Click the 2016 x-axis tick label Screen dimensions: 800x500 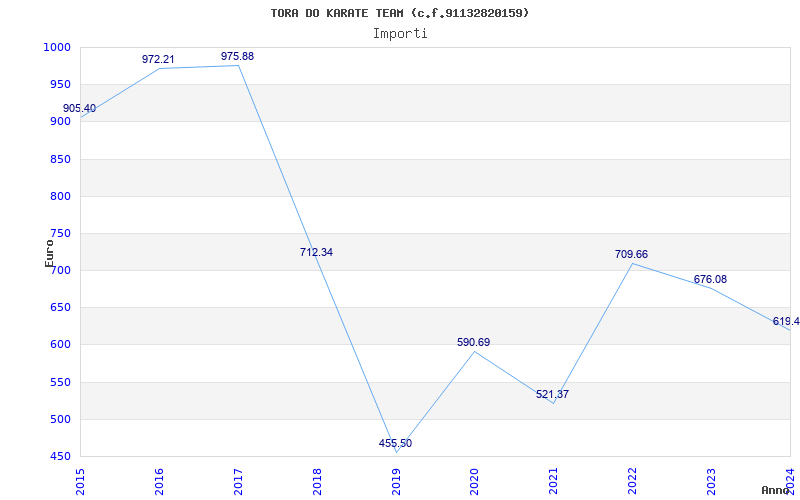coord(159,481)
